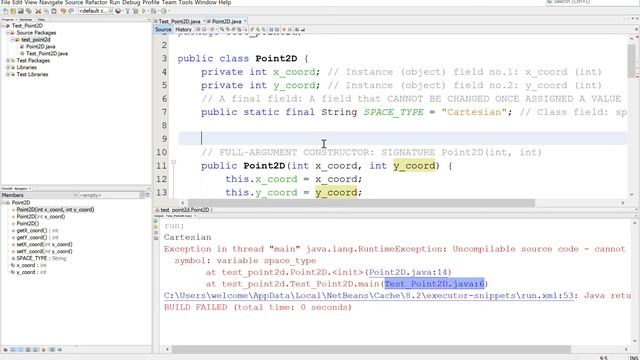Toggle the rightmost Navigator filter button

[60, 350]
